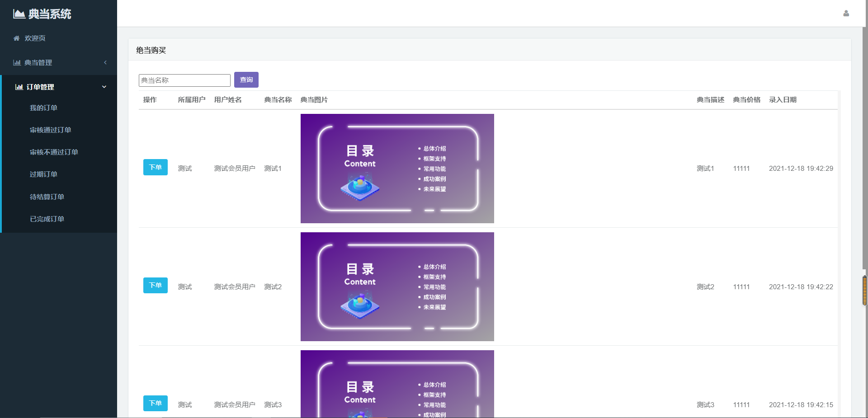
Task: Click 下单 for the 测试3 row
Action: pos(156,404)
